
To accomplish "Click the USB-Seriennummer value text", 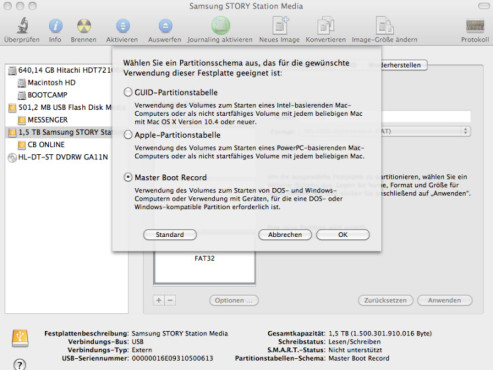I will pos(172,359).
